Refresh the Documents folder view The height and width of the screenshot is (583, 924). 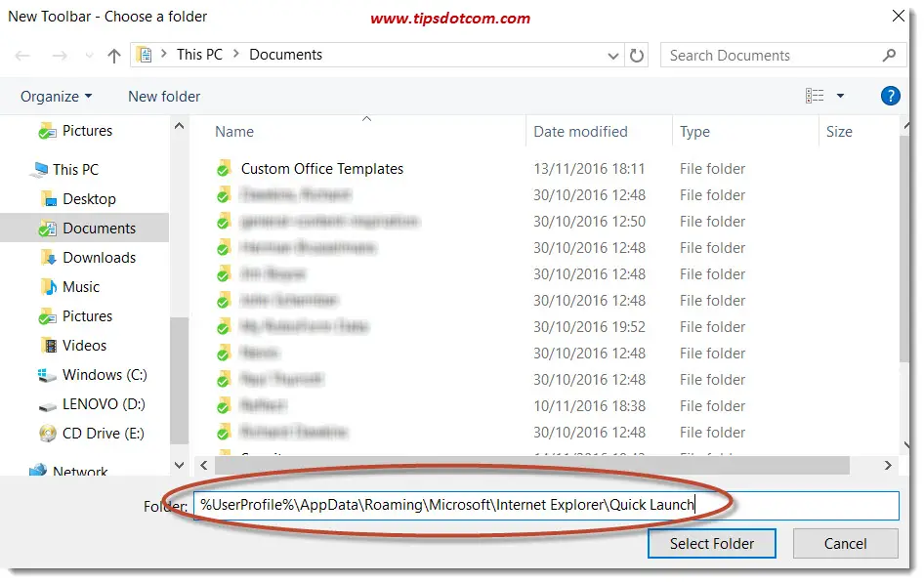click(x=637, y=56)
